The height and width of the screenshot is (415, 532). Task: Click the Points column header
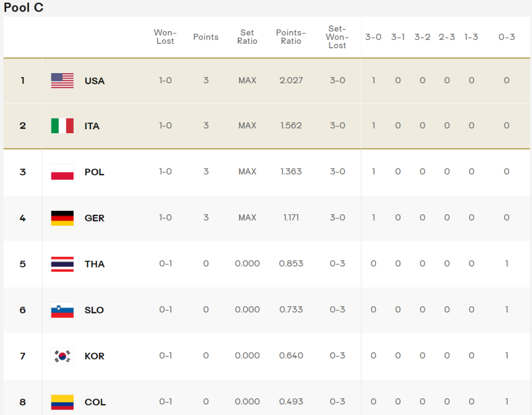(206, 37)
